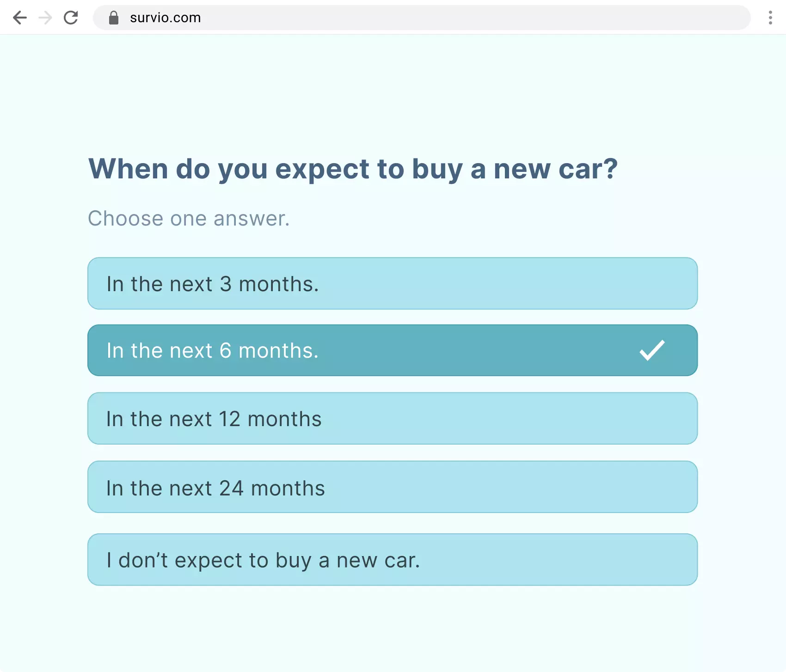Screen dimensions: 786x672
Task: Click the lock icon beside survio.com
Action: click(114, 18)
